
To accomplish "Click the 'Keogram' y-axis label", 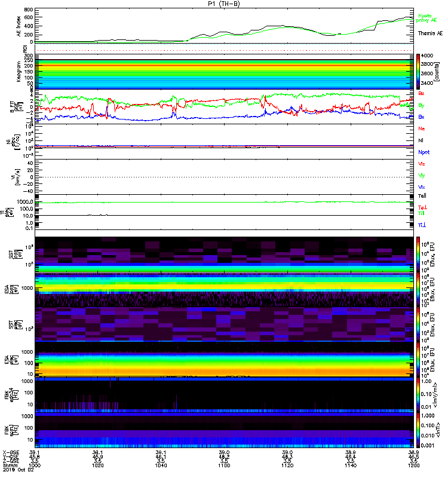I will pyautogui.click(x=19, y=72).
